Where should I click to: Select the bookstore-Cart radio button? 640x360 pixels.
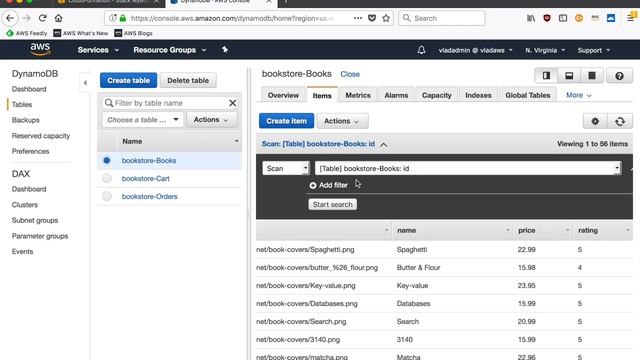click(x=107, y=178)
